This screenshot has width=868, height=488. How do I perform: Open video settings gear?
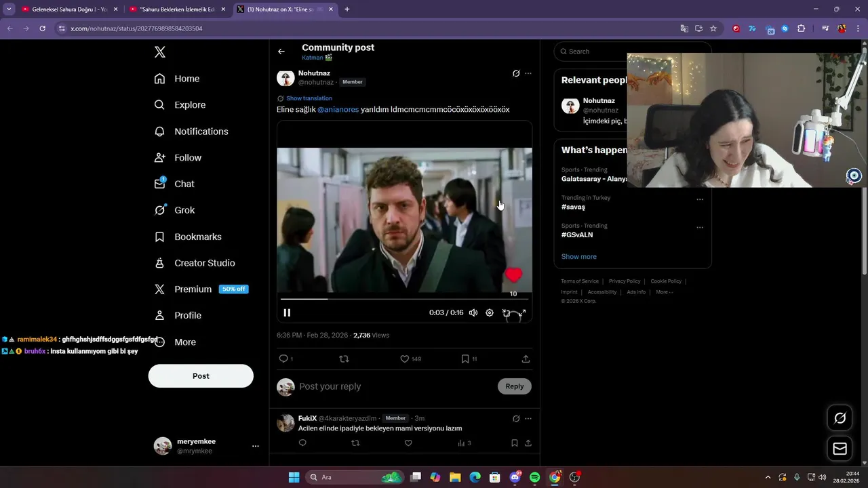pyautogui.click(x=490, y=312)
